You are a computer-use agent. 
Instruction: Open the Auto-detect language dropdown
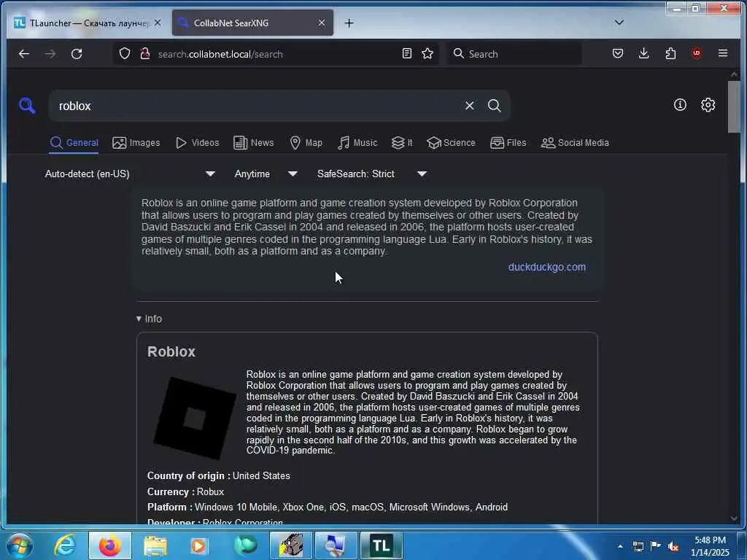[x=130, y=174]
